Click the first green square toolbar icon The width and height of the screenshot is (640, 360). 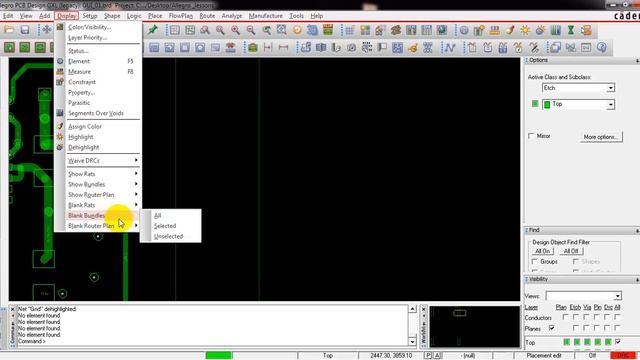point(9,47)
